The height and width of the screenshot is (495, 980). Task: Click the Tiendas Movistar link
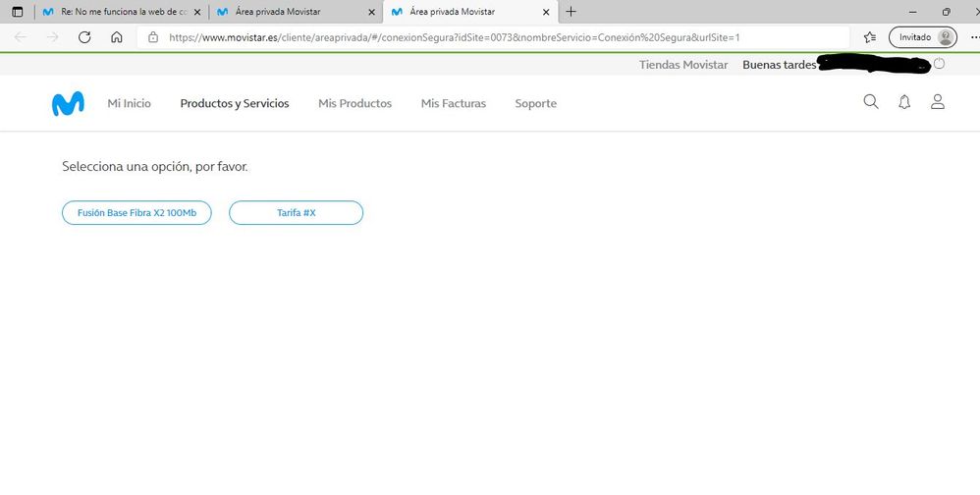click(683, 65)
